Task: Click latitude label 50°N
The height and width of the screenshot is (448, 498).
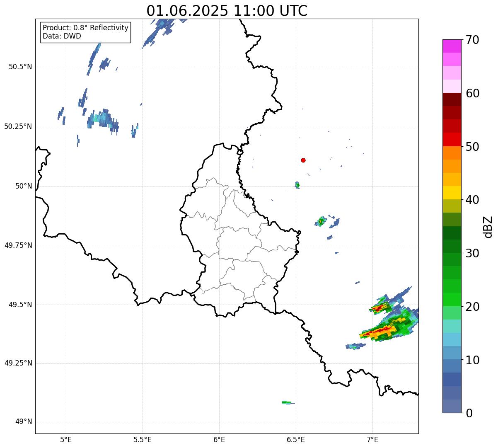Action: click(x=24, y=186)
